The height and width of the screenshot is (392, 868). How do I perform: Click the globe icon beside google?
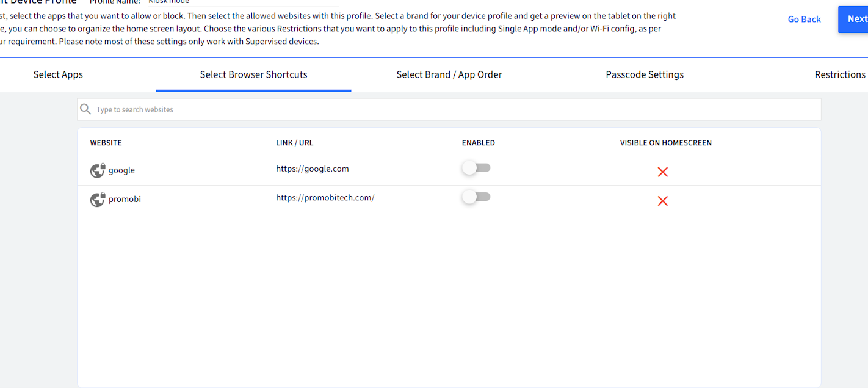pyautogui.click(x=98, y=170)
